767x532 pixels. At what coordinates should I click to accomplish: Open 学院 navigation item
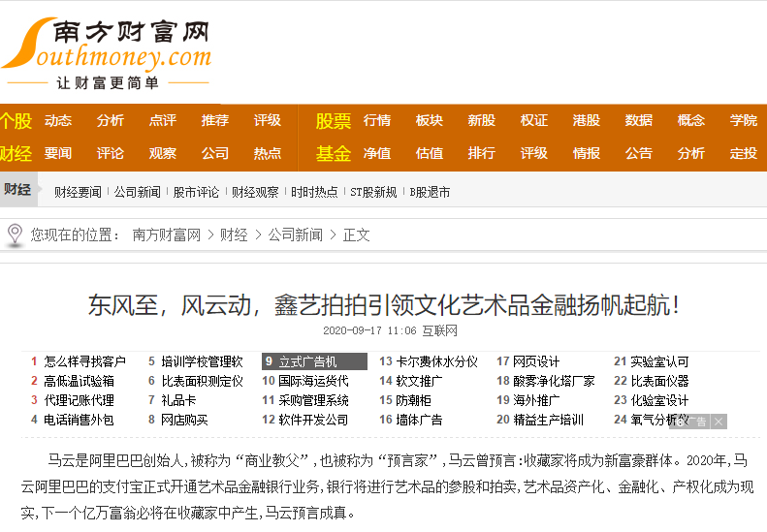coord(744,120)
